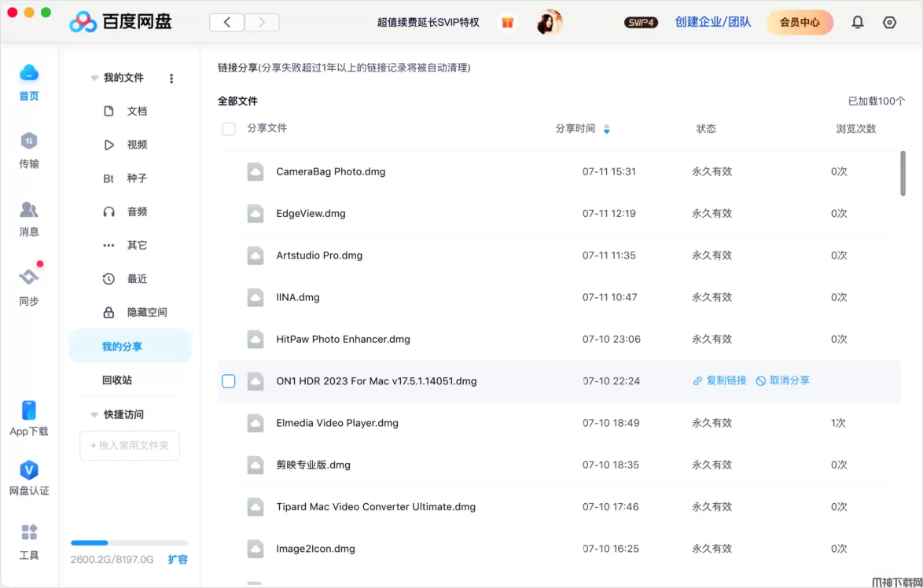Click the notification bell icon
Viewport: 923px width, 588px height.
[858, 22]
